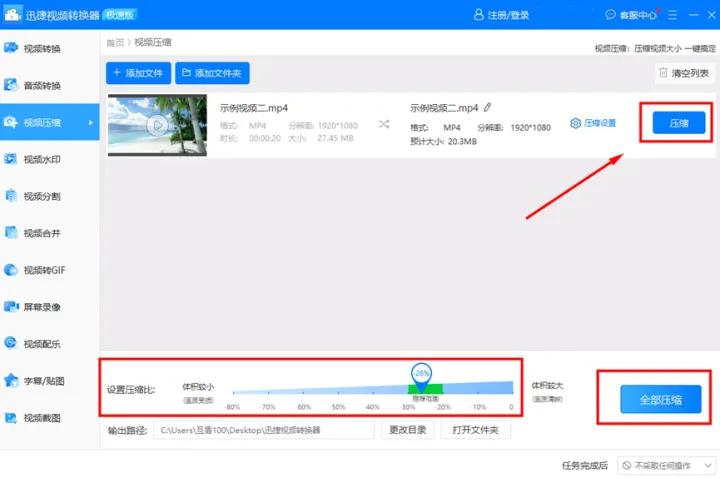The height and width of the screenshot is (478, 720).
Task: Click the 视频压缩 sidebar icon
Action: [11, 122]
